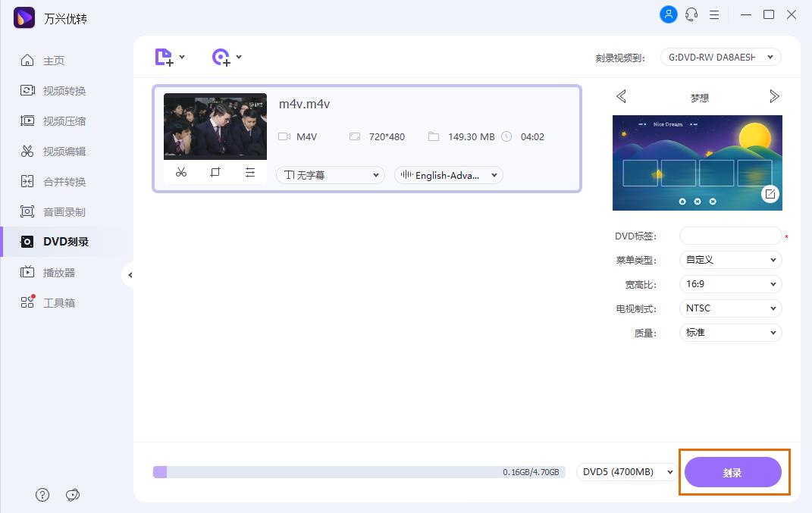Viewport: 812px width, 513px height.
Task: Click the feedback chat icon at bottom left
Action: 73,495
